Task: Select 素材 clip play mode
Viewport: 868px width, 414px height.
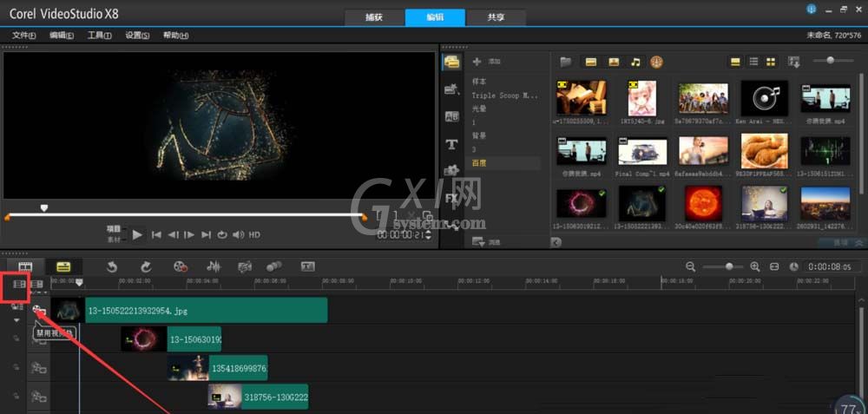Action: pos(114,240)
